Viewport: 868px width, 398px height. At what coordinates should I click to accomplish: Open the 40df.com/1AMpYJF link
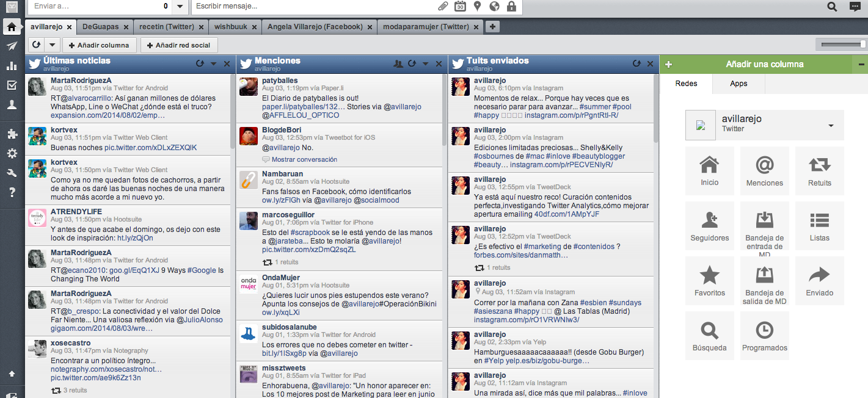pyautogui.click(x=567, y=214)
